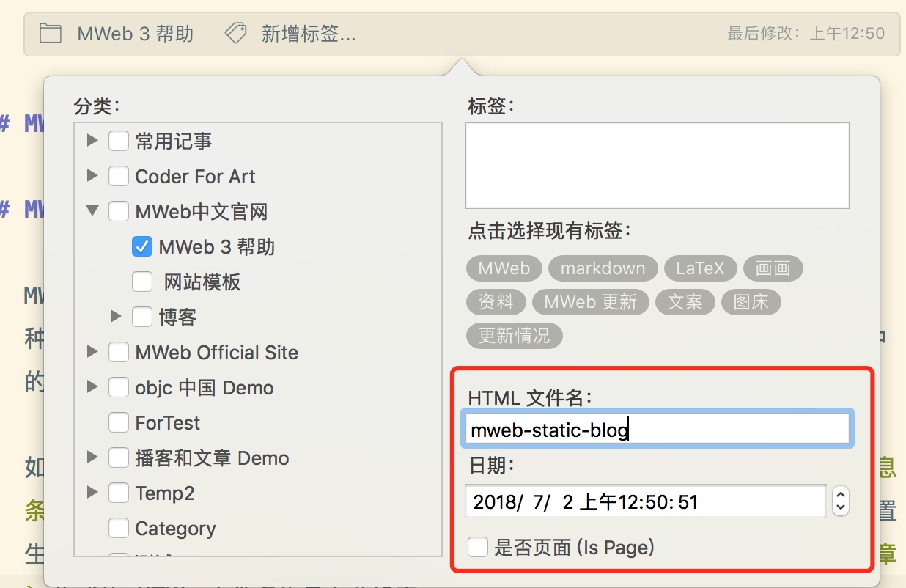Pick the 更新情况 tag
The width and height of the screenshot is (906, 588).
(514, 336)
